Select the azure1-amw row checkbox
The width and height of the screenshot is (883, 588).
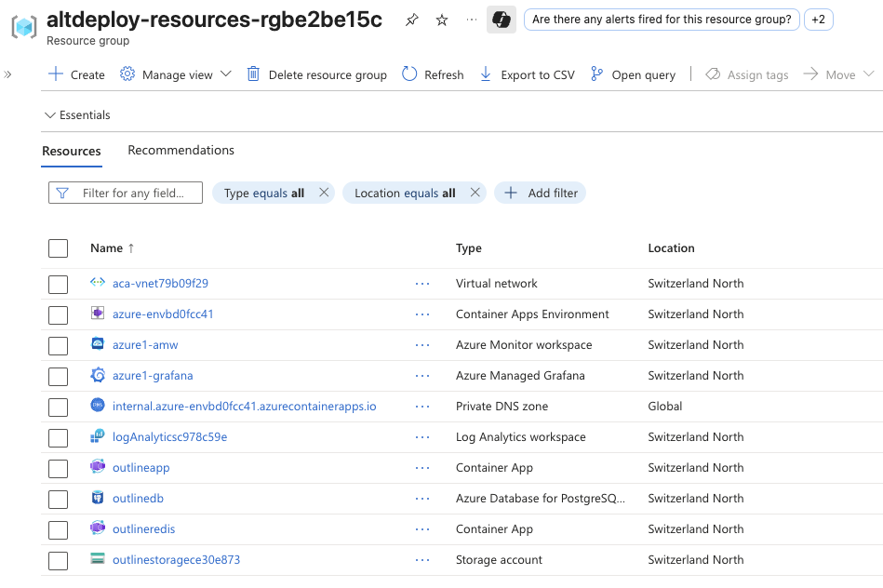[58, 346]
